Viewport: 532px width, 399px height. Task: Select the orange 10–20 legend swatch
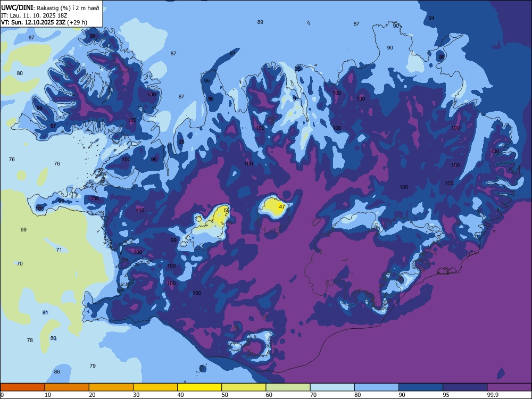[67, 387]
